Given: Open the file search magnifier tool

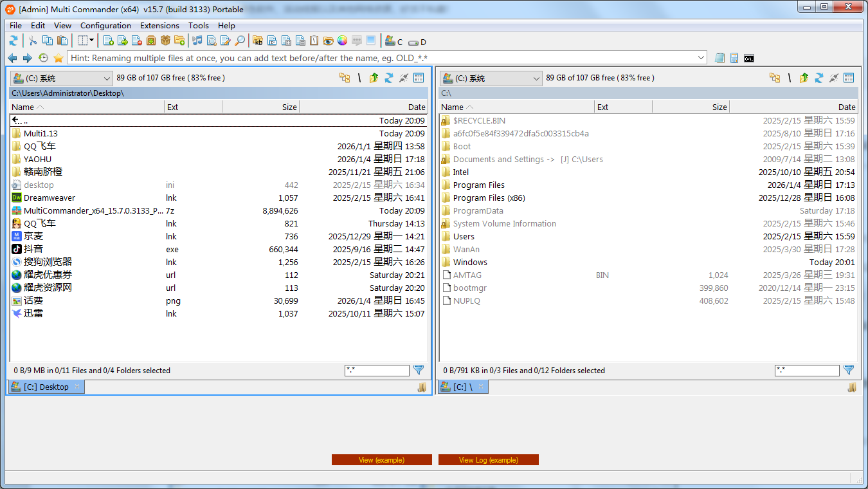Looking at the screenshot, I should [239, 41].
